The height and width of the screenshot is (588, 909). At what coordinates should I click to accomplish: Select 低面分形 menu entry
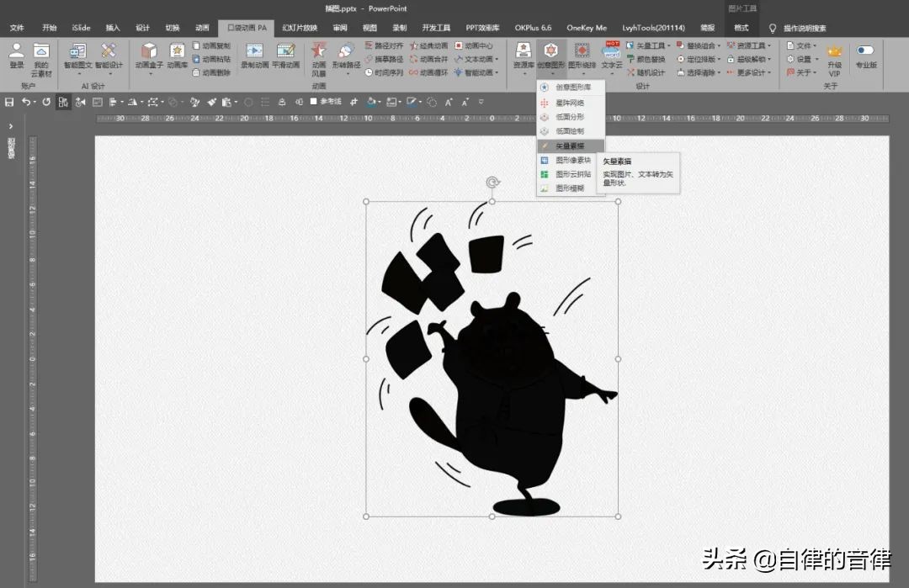pyautogui.click(x=571, y=117)
